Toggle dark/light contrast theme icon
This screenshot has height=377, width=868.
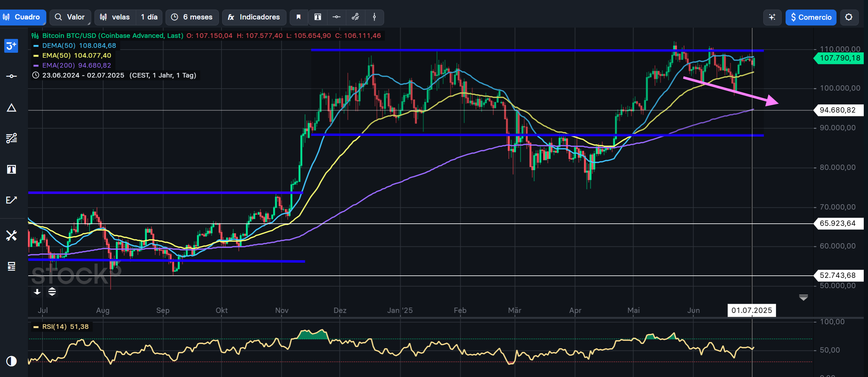pyautogui.click(x=11, y=361)
